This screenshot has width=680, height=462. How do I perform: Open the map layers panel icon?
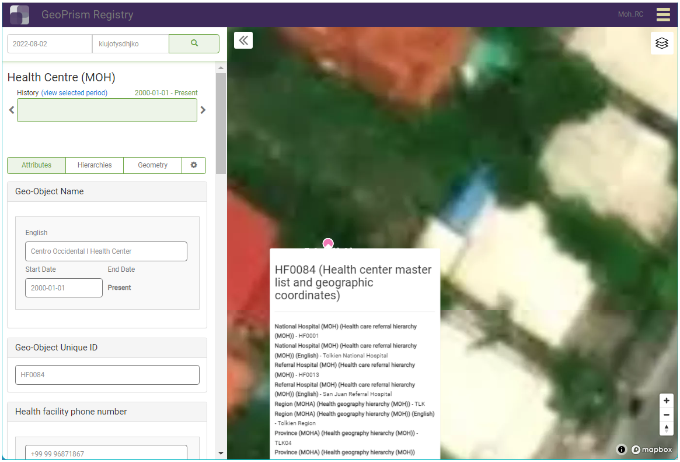coord(660,43)
